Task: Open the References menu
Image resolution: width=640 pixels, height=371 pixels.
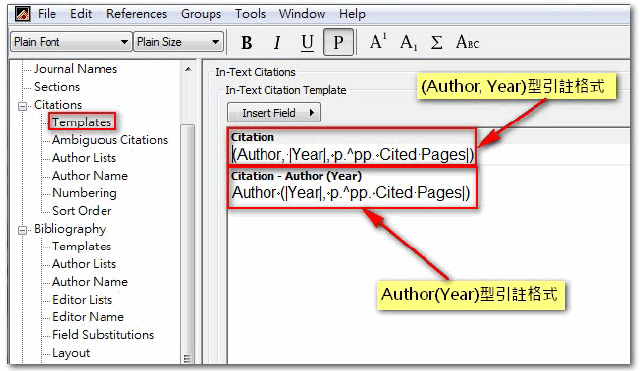Action: pyautogui.click(x=136, y=14)
